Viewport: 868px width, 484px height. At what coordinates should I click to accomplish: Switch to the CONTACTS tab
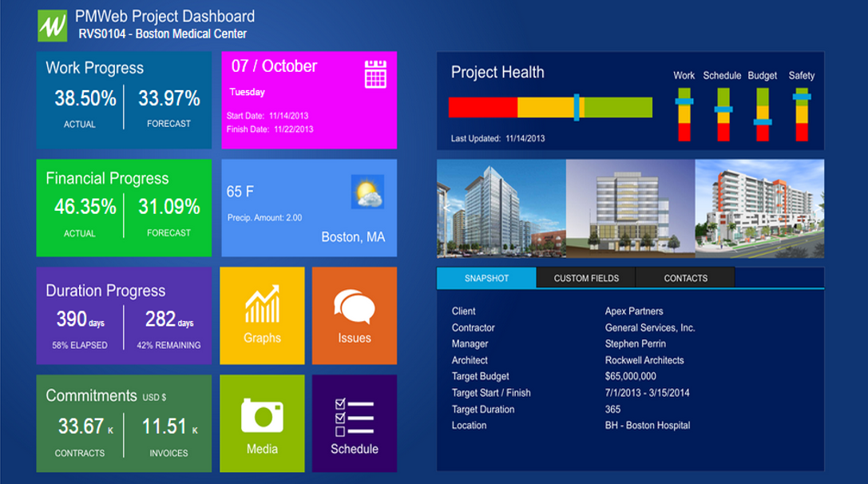(685, 278)
